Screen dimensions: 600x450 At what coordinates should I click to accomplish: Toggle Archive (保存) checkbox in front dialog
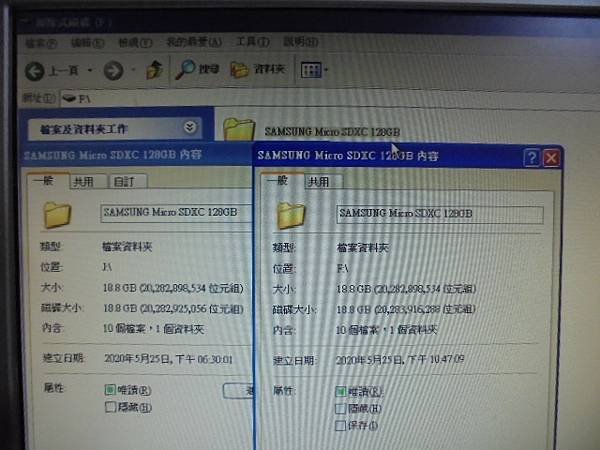(340, 425)
